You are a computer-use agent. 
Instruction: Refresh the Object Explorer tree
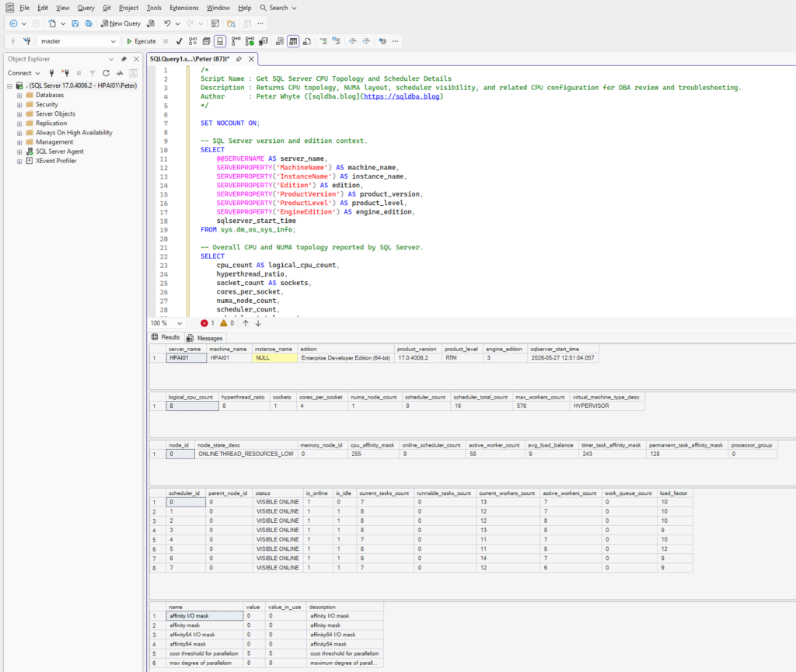(106, 73)
